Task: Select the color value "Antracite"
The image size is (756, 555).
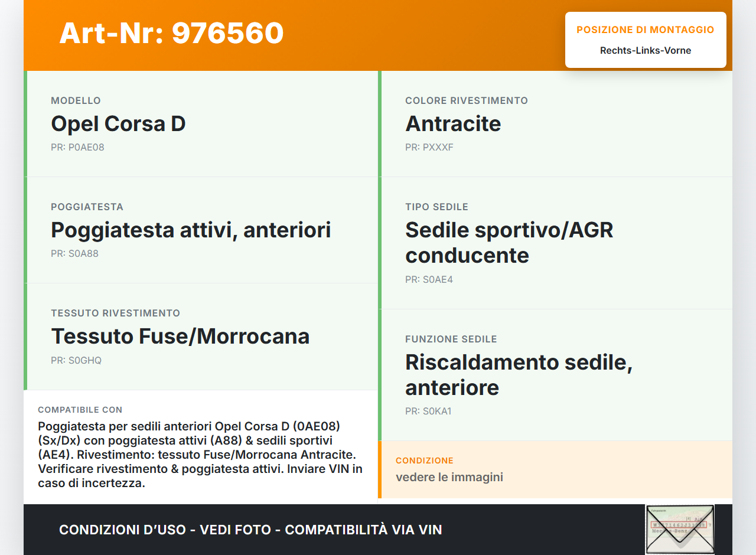Action: click(x=453, y=123)
